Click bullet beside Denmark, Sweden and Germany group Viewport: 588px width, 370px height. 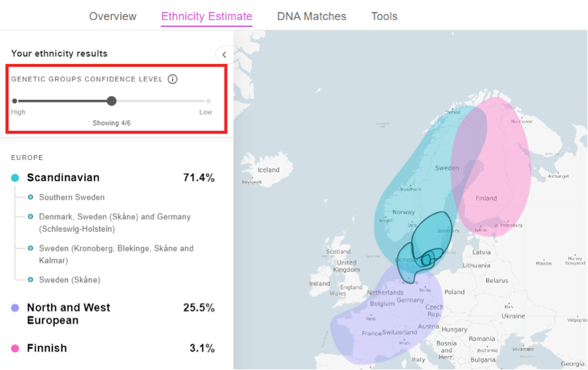(30, 217)
